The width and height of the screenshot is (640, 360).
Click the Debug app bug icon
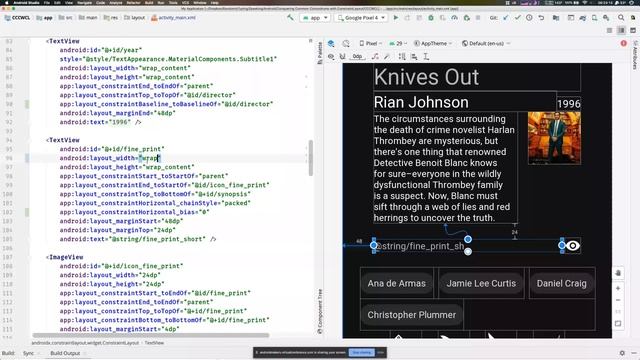tap(431, 18)
